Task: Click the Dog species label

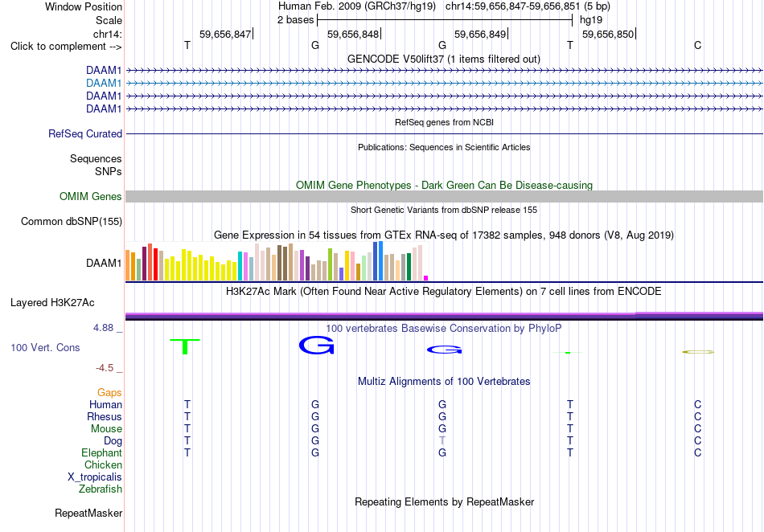Action: click(113, 441)
